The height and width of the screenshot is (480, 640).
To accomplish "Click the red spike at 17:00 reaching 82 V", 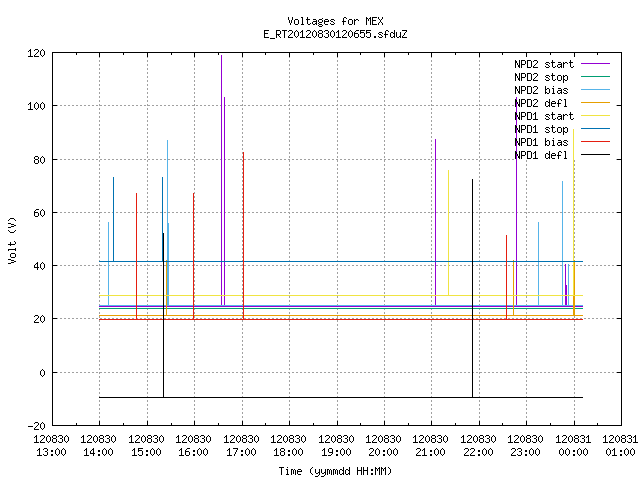I will pyautogui.click(x=243, y=236).
